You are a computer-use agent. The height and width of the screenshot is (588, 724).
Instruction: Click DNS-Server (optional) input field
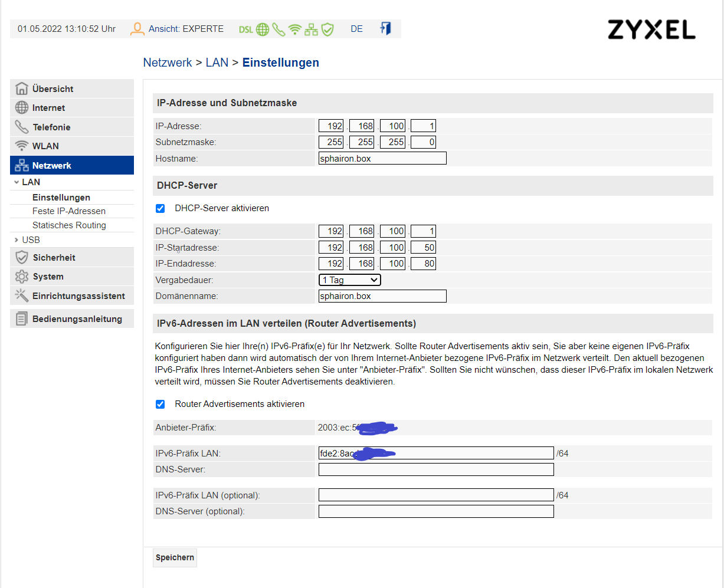point(436,511)
